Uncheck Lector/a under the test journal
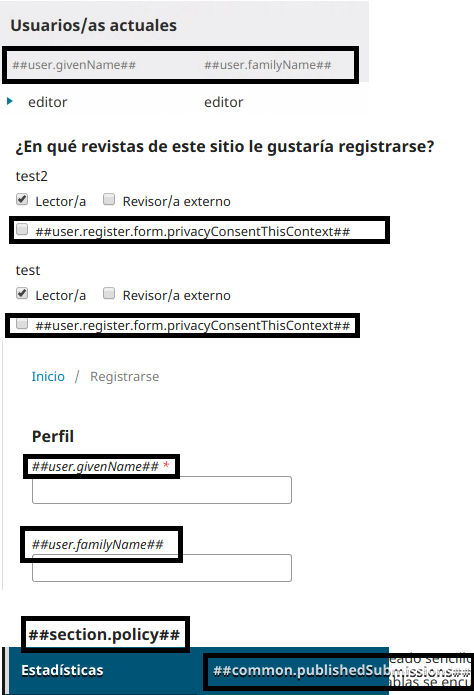Screen dimensions: 474x695 click(x=22, y=293)
